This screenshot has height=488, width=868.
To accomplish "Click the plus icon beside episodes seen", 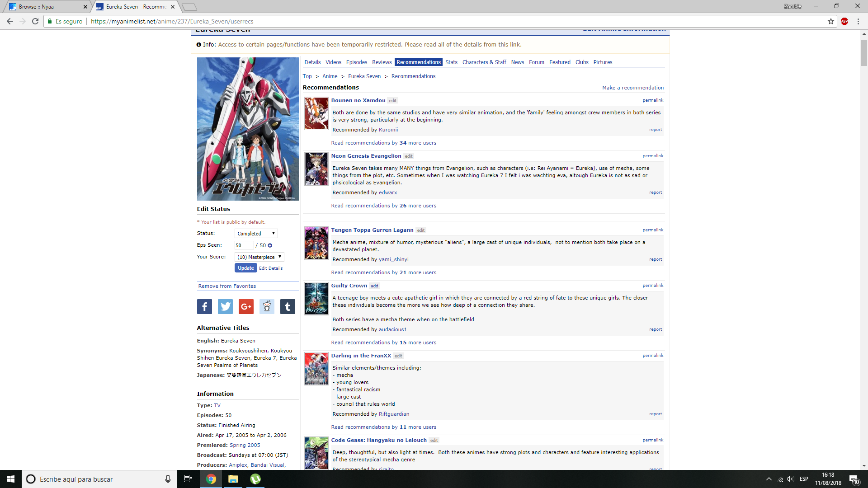I will 270,245.
